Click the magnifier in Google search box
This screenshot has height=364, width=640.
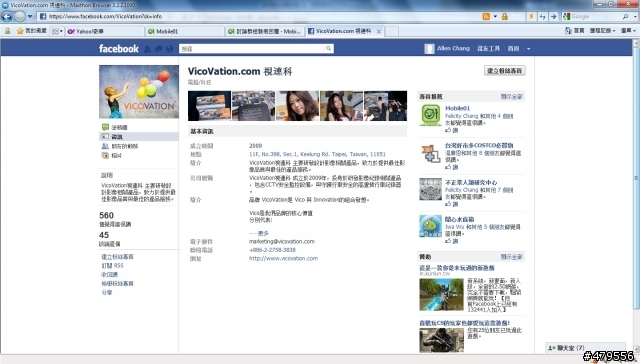(x=625, y=16)
